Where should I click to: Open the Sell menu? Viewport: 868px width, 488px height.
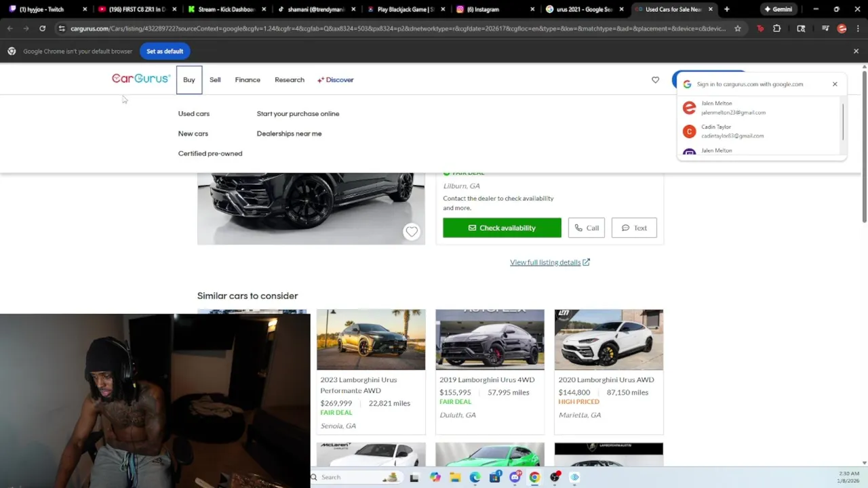pyautogui.click(x=215, y=80)
